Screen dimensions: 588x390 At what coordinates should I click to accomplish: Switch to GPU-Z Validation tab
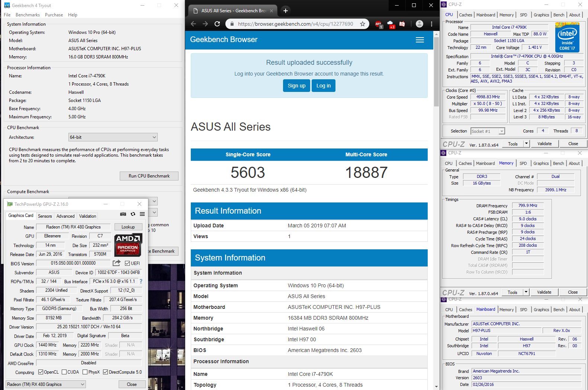87,216
